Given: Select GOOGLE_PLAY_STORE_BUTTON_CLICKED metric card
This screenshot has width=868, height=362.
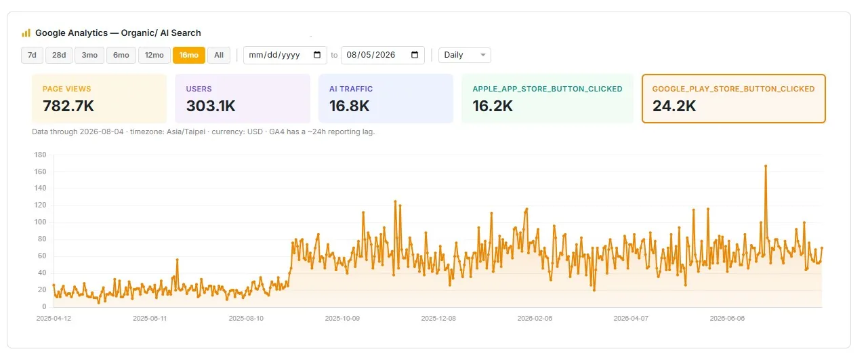Looking at the screenshot, I should [734, 98].
